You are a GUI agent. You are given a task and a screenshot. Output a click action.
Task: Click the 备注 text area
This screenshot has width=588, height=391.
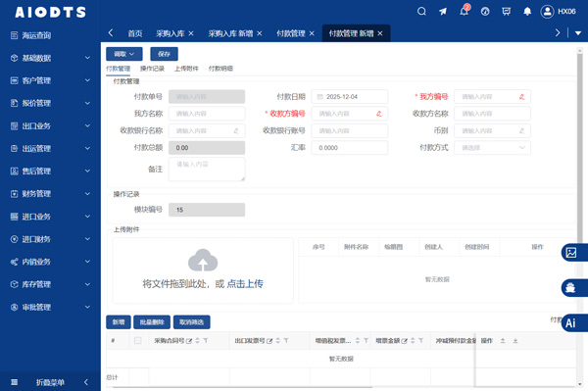(207, 170)
